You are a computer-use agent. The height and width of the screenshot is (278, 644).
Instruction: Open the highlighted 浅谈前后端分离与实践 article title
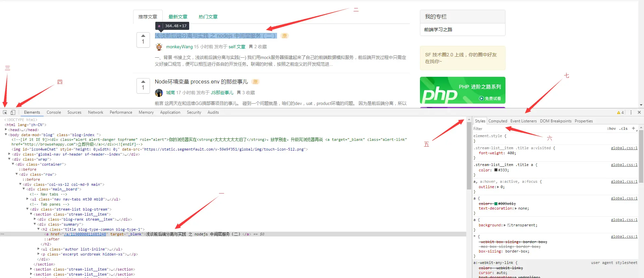click(216, 36)
